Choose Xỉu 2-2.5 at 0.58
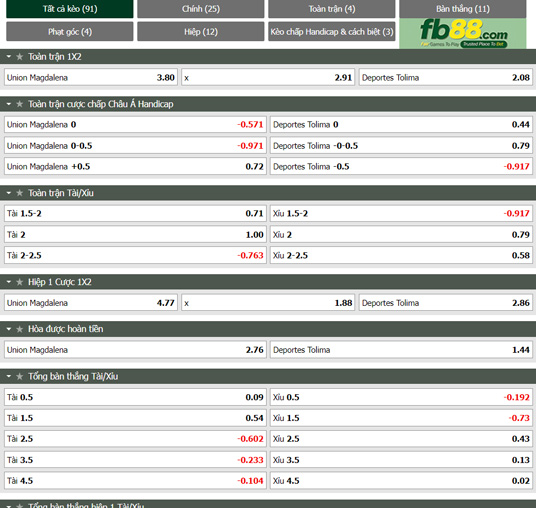Viewport: 536px width, 508px height. [401, 255]
